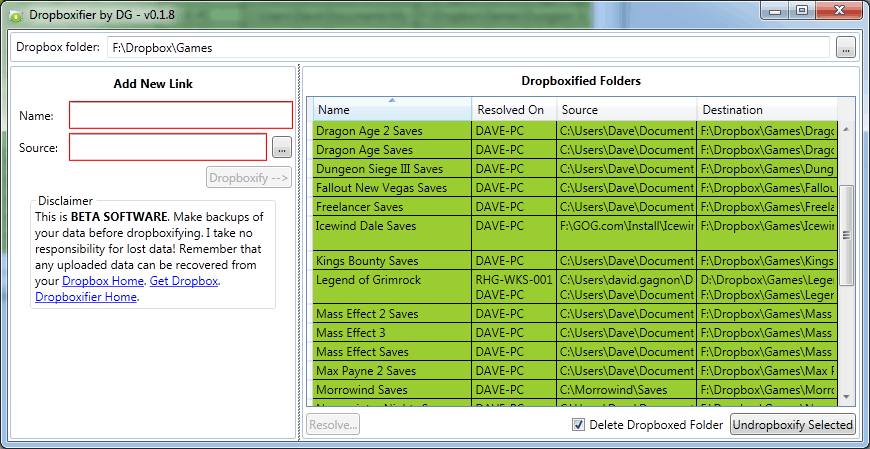Open the Dropbox Home link
The width and height of the screenshot is (870, 449).
[x=103, y=281]
